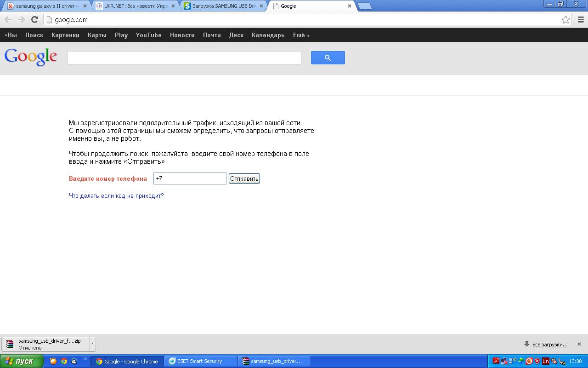
Task: Click the 13:30 system clock
Action: (x=576, y=361)
